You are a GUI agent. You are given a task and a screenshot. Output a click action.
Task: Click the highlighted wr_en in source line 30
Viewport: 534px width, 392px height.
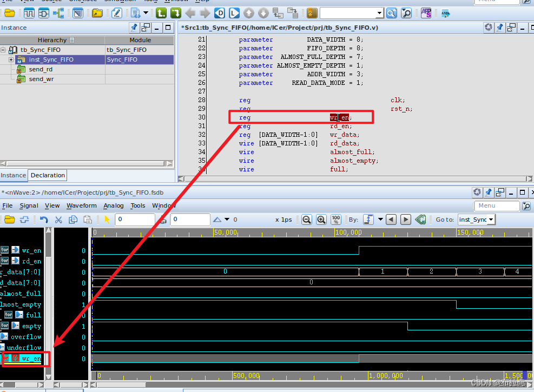click(339, 118)
